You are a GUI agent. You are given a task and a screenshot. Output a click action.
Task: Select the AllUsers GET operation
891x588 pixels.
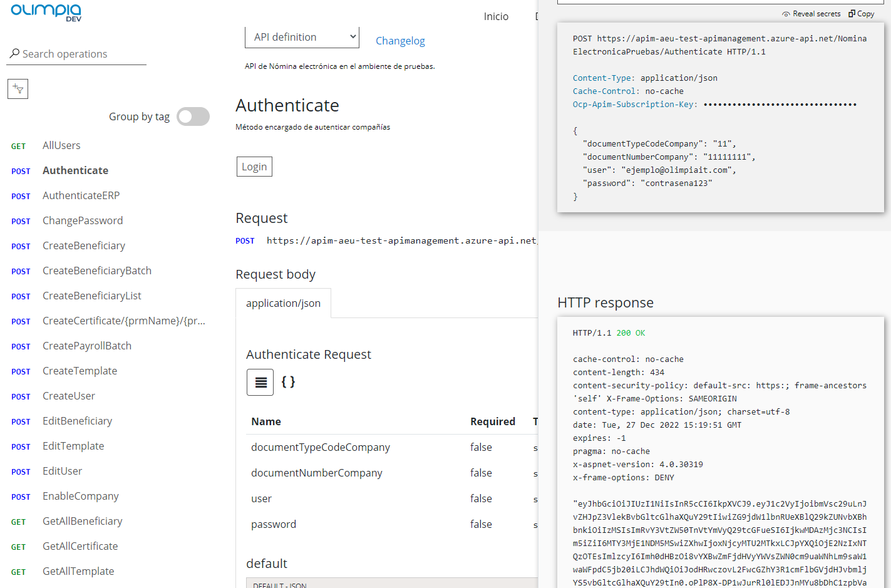(x=61, y=145)
